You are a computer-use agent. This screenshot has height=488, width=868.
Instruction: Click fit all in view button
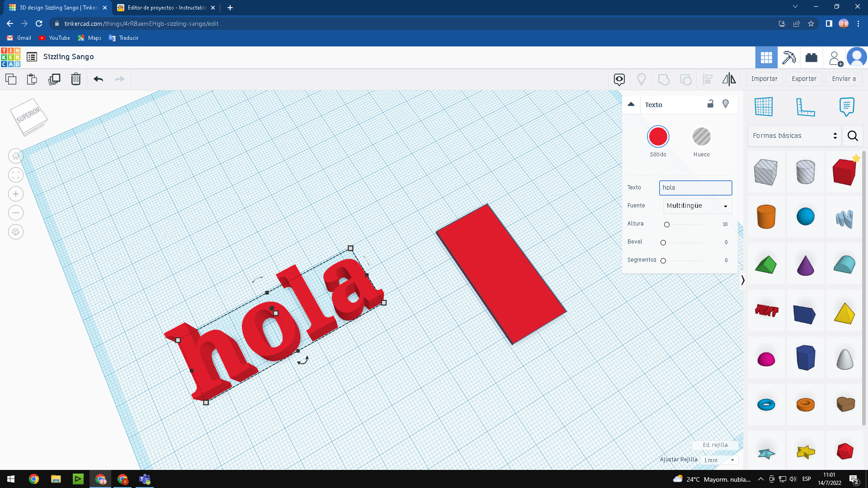click(x=16, y=175)
